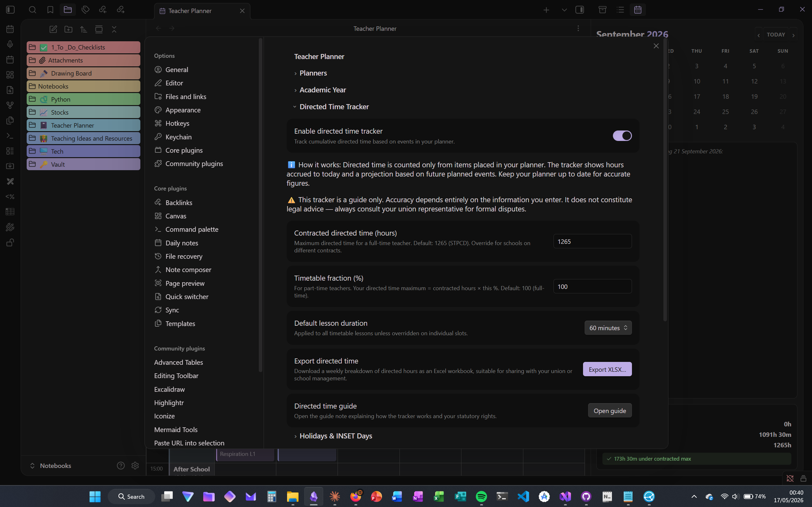Click the Timetable fraction input field
This screenshot has height=507, width=812.
[x=592, y=286]
